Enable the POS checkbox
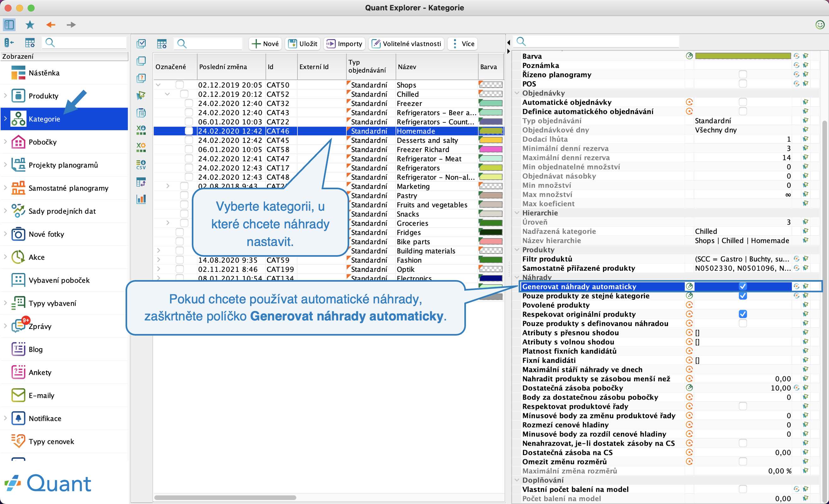This screenshot has height=504, width=829. pyautogui.click(x=743, y=84)
